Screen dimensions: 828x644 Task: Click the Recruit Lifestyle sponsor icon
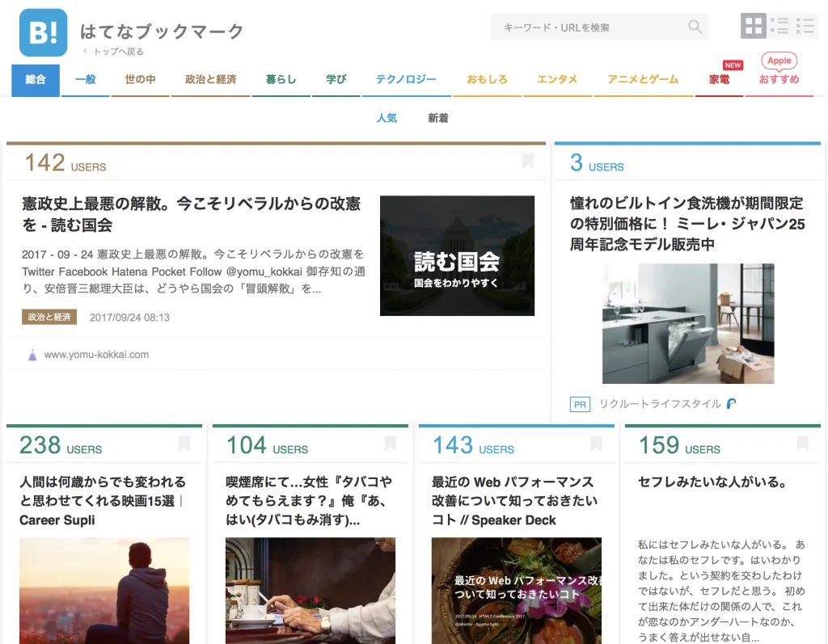(x=731, y=404)
